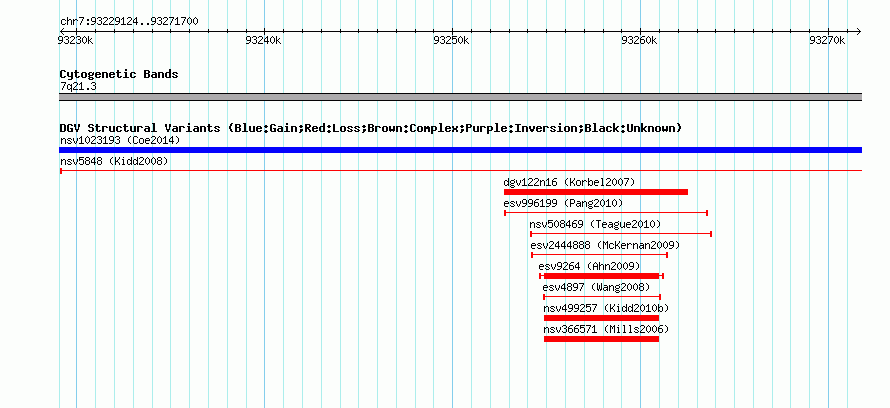Click the Cytogenetic Bands track title
Viewport: 890px width, 408px height.
[x=119, y=74]
